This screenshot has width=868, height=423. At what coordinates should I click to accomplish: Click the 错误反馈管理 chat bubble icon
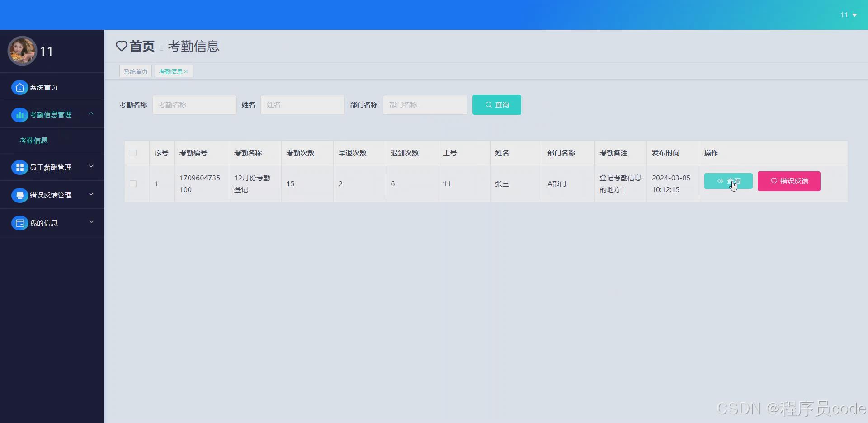point(20,195)
